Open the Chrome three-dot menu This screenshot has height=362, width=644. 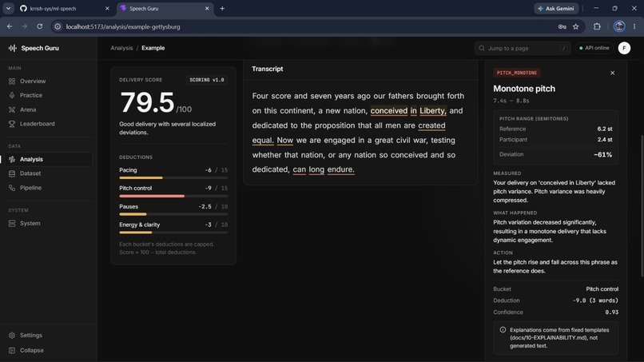tap(634, 26)
